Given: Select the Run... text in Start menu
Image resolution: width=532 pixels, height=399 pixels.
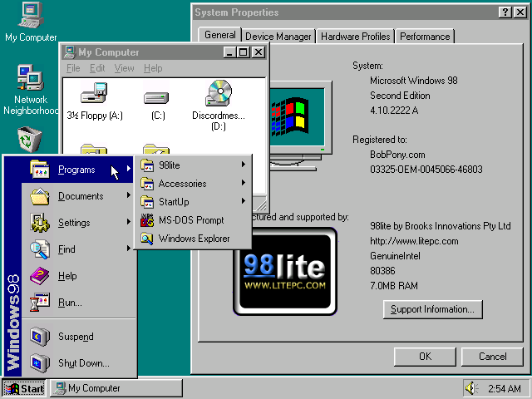Looking at the screenshot, I should (70, 303).
